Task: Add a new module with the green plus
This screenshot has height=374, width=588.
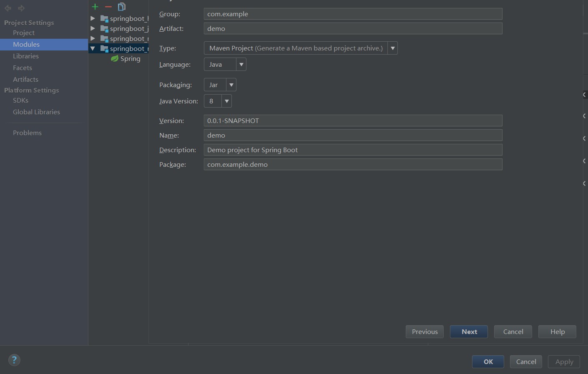Action: [95, 7]
